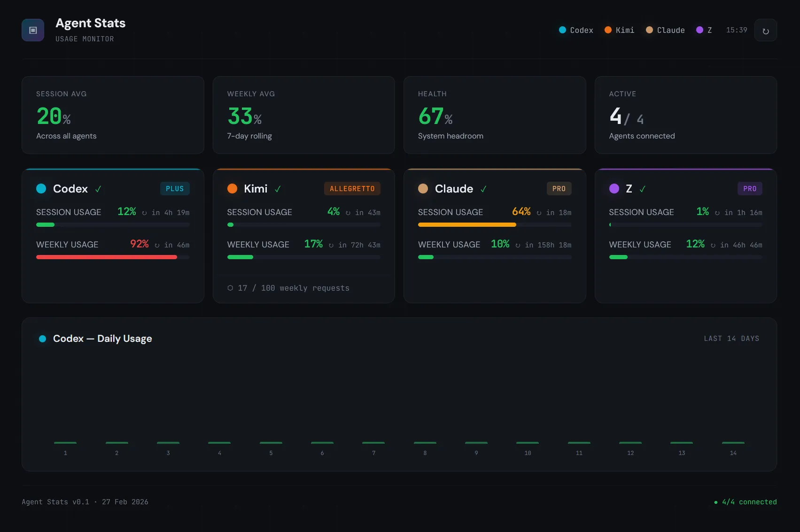
Task: Click the reset timer icon beside Claude weekly usage
Action: pos(517,245)
